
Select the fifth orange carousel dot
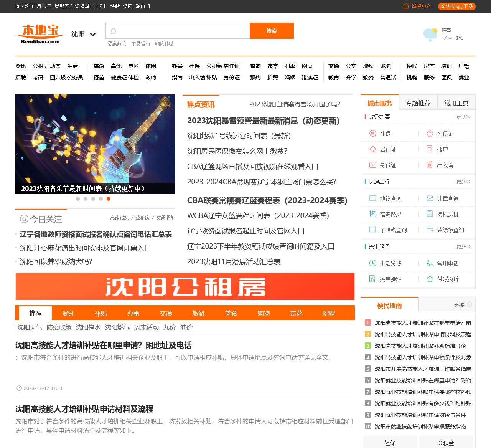[x=109, y=199]
